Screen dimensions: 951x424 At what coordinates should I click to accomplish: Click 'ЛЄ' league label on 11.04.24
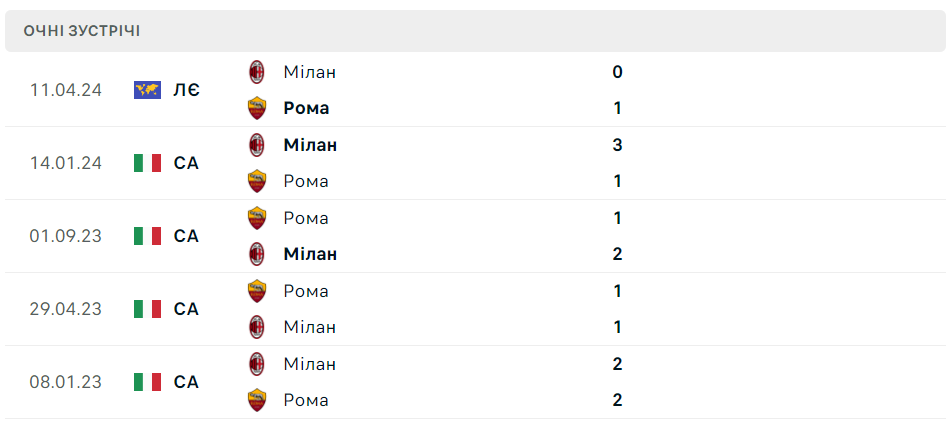[x=186, y=90]
